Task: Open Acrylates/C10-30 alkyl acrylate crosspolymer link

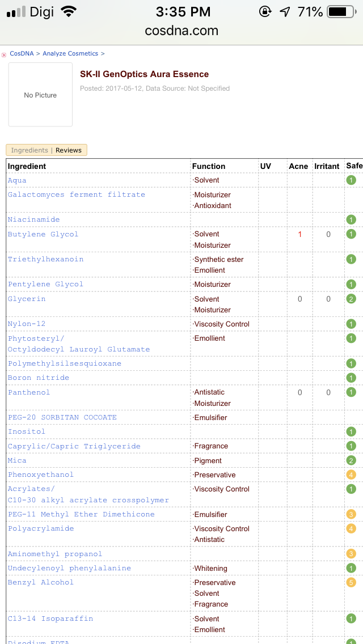Action: coord(88,494)
